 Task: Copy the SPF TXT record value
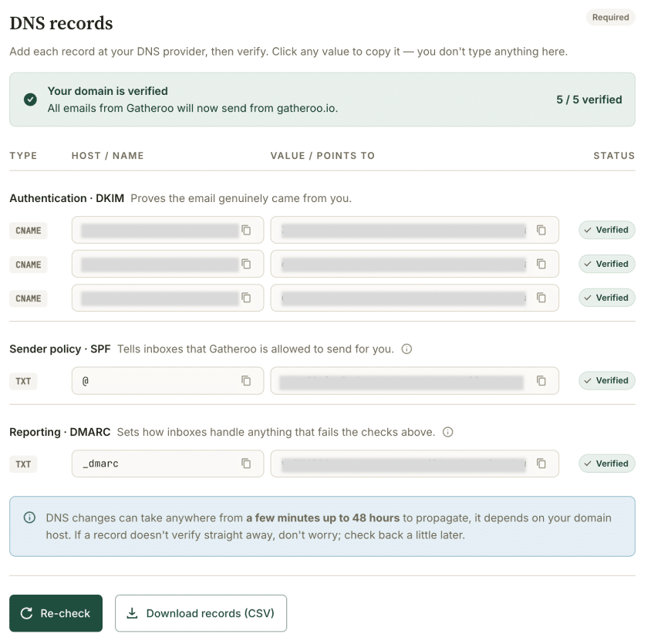click(x=541, y=381)
